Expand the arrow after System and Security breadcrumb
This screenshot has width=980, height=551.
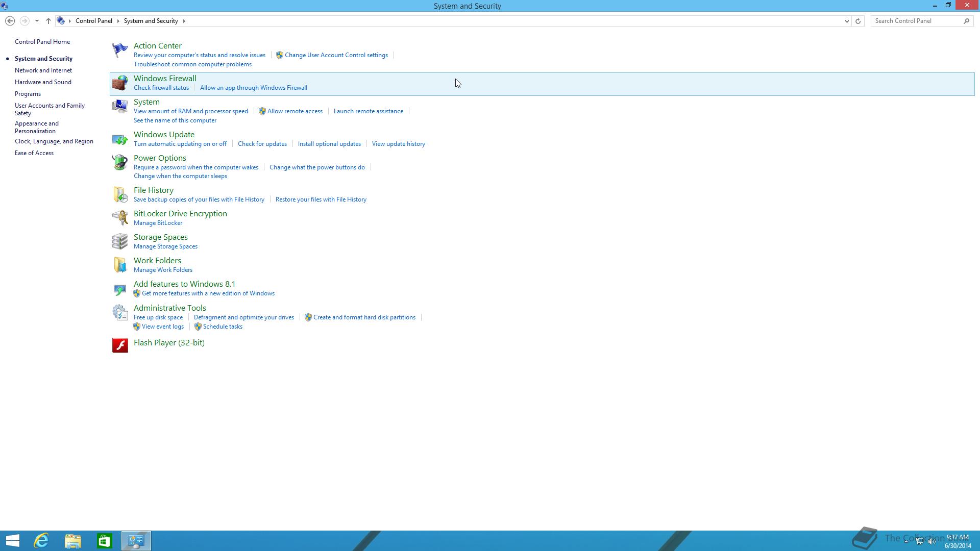(184, 21)
